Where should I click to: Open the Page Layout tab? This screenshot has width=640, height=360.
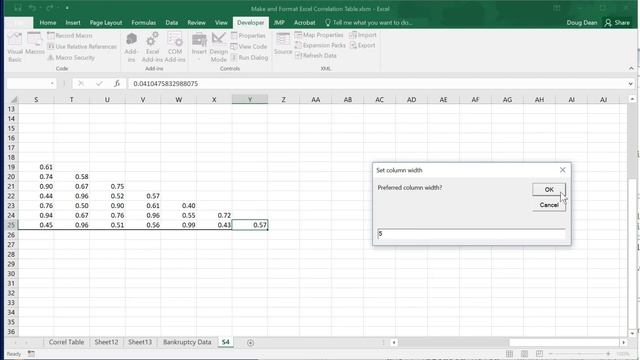pos(106,23)
